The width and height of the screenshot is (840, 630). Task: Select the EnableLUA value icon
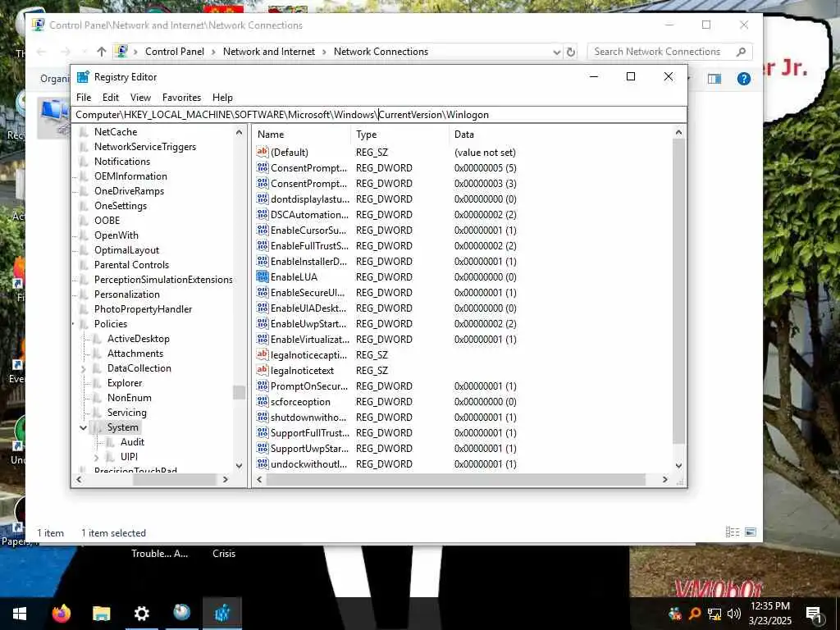pos(262,276)
